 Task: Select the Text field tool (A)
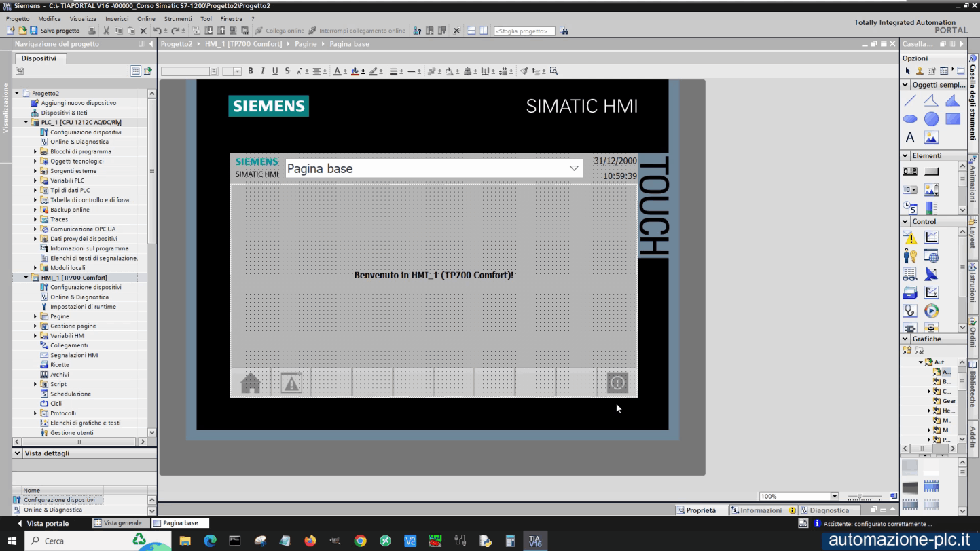pyautogui.click(x=909, y=136)
